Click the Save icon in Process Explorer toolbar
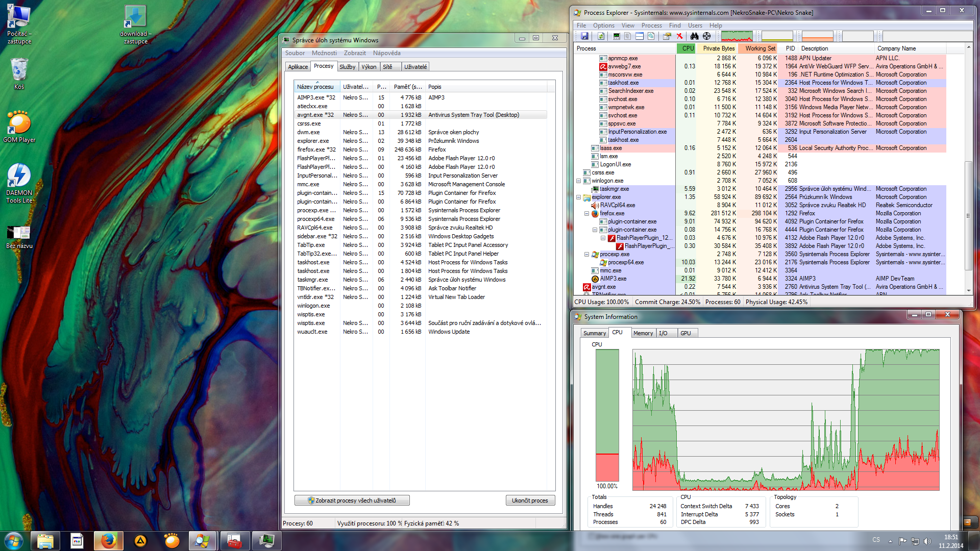The height and width of the screenshot is (551, 980). (584, 36)
